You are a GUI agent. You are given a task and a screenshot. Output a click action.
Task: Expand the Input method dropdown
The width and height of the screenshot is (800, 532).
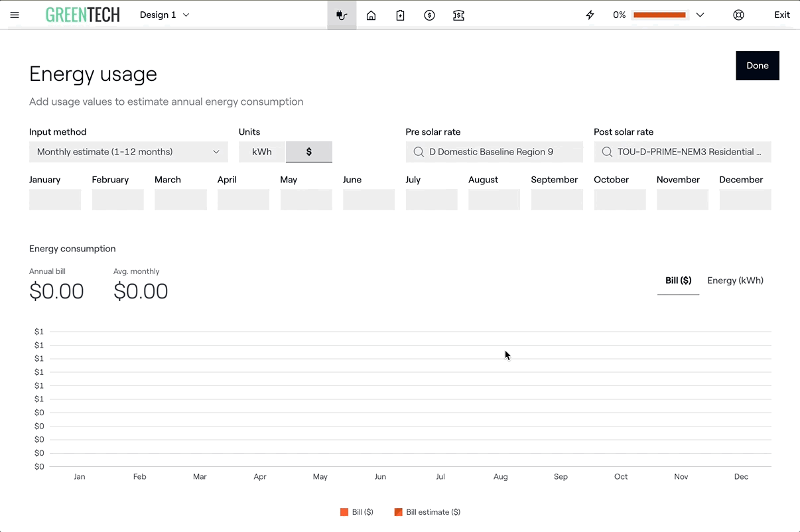(x=129, y=152)
